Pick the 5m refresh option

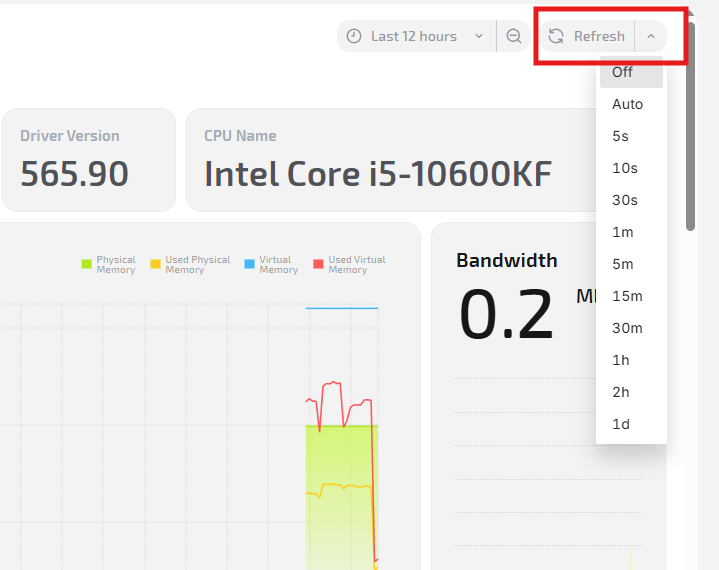tap(622, 264)
